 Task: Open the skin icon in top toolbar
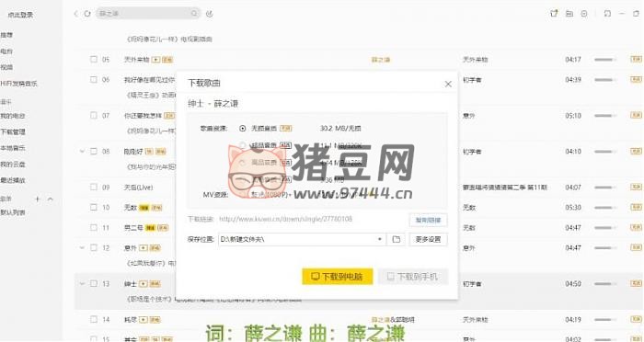coord(554,14)
